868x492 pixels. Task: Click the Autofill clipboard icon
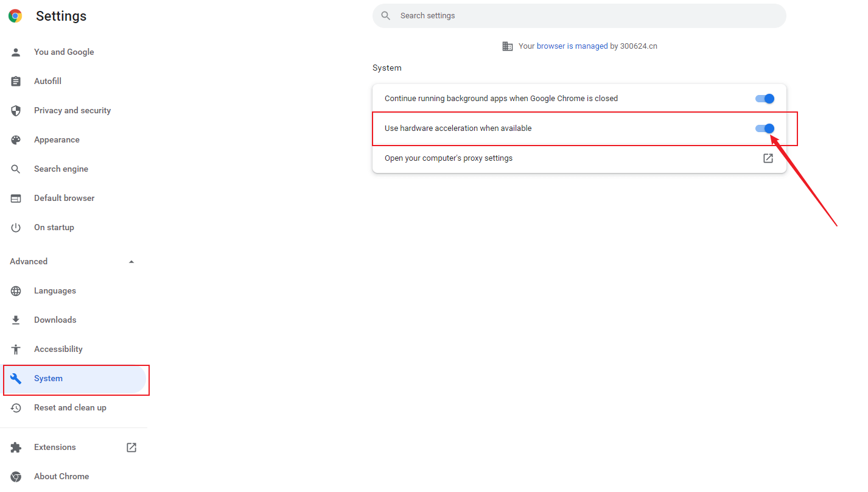pos(16,82)
